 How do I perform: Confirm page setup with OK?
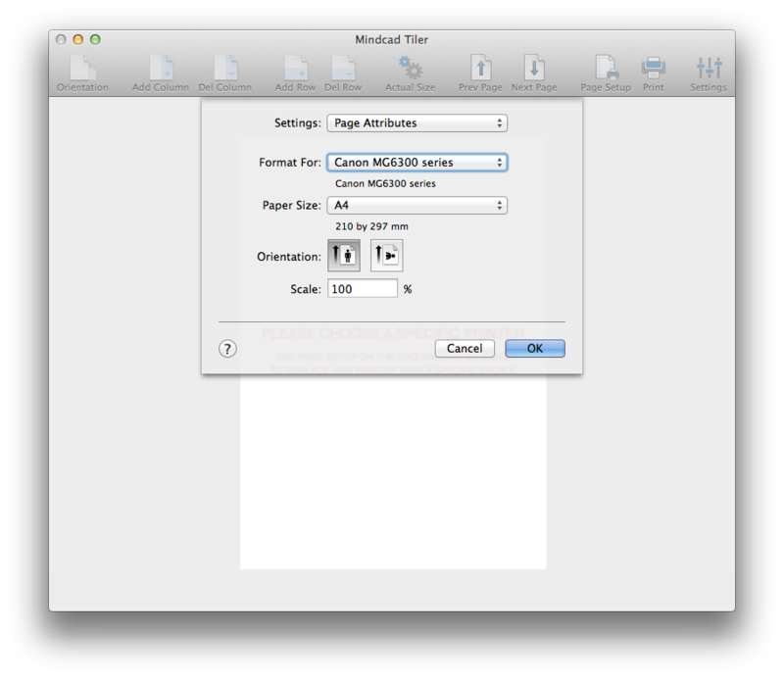(535, 349)
